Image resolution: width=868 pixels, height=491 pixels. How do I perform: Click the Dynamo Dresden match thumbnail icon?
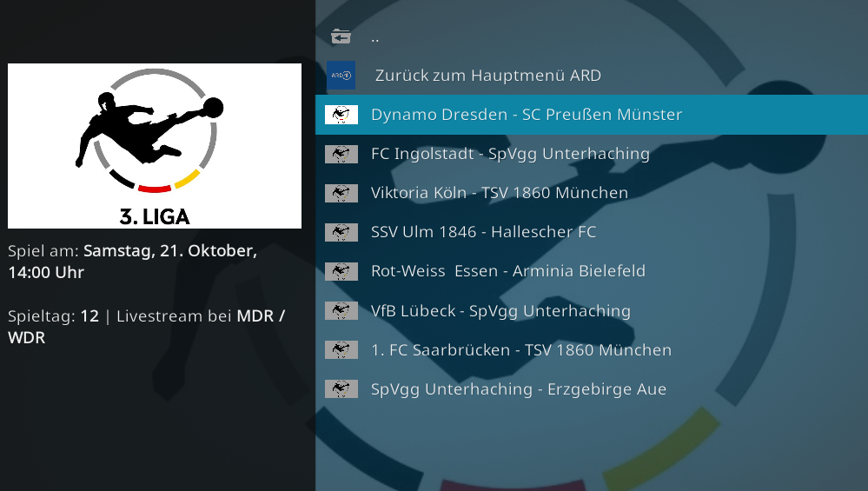click(x=341, y=115)
